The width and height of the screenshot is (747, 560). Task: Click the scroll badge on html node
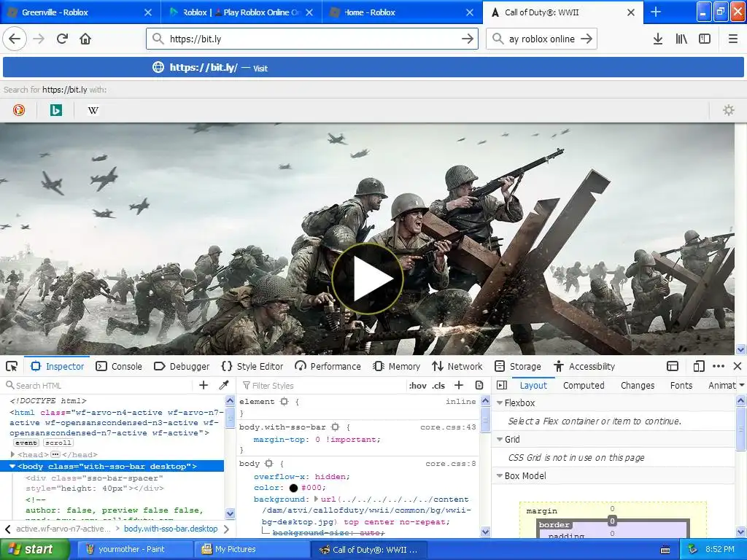click(58, 443)
